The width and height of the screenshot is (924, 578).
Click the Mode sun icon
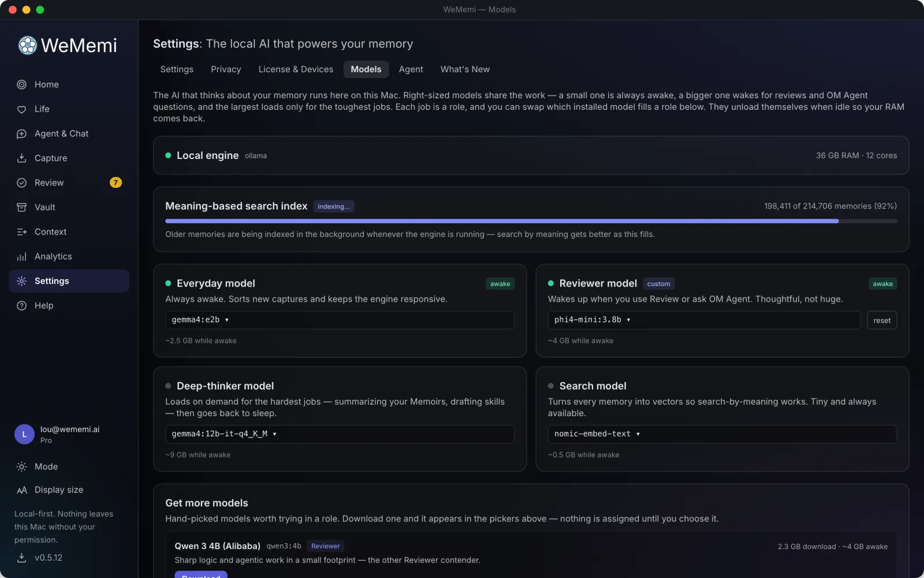(x=21, y=466)
